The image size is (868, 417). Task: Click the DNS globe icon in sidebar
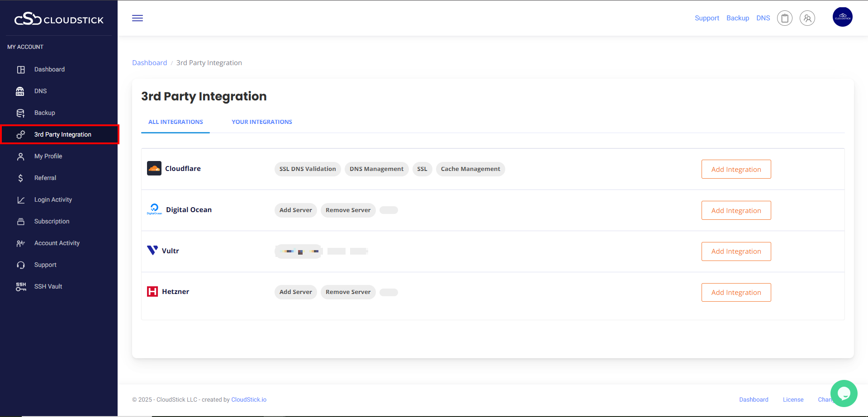tap(20, 91)
